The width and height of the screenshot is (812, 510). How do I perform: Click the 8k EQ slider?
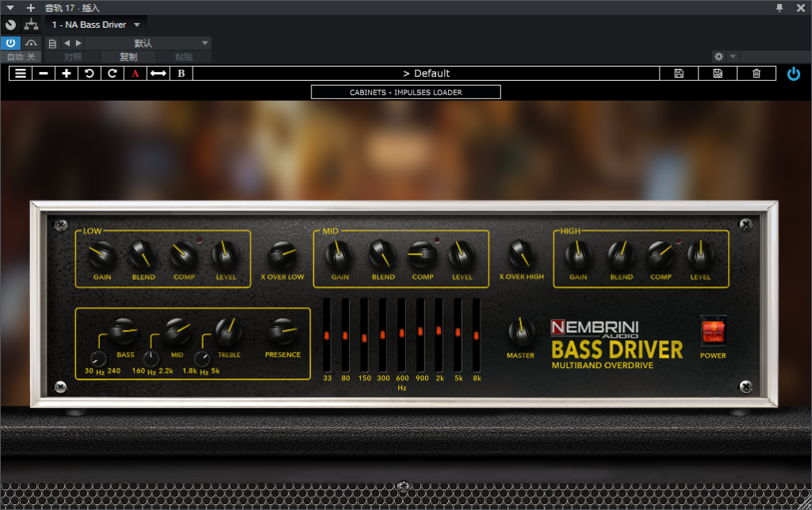(477, 335)
